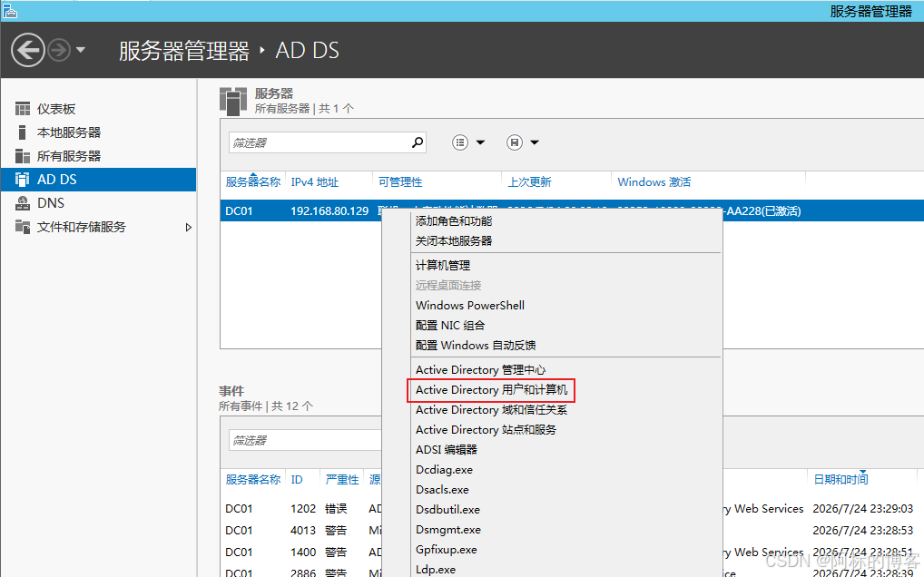The image size is (924, 577).
Task: Open 计算机管理 from context menu
Action: [443, 266]
